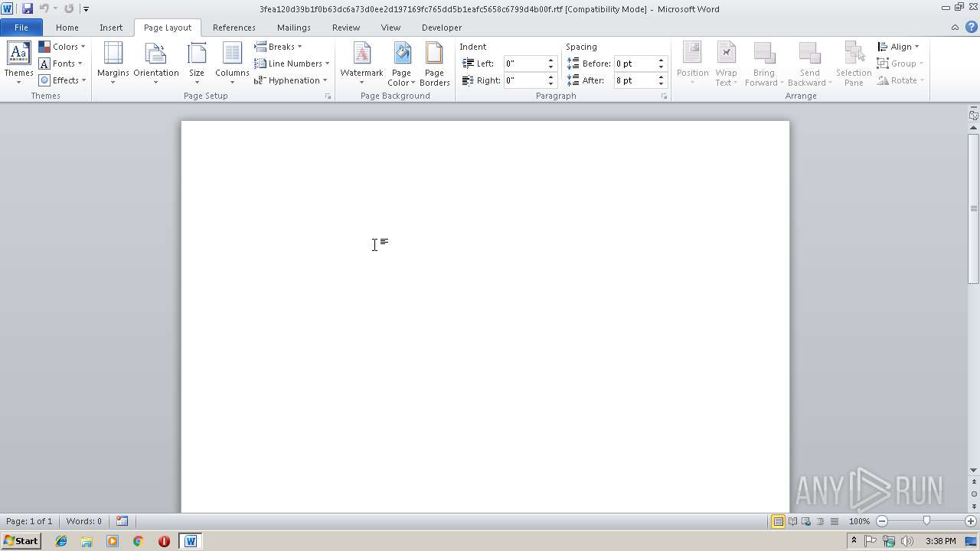
Task: Pick a Page Color
Action: (401, 64)
